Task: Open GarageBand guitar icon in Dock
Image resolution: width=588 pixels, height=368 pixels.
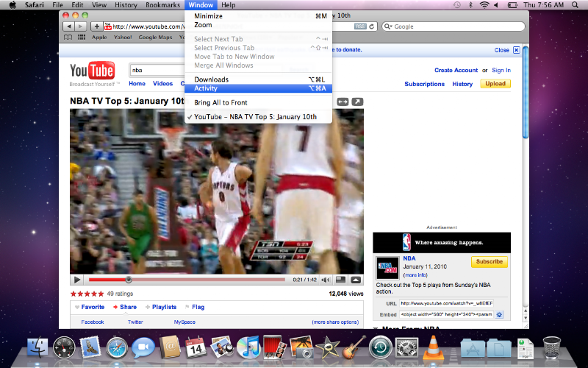Action: pos(354,347)
